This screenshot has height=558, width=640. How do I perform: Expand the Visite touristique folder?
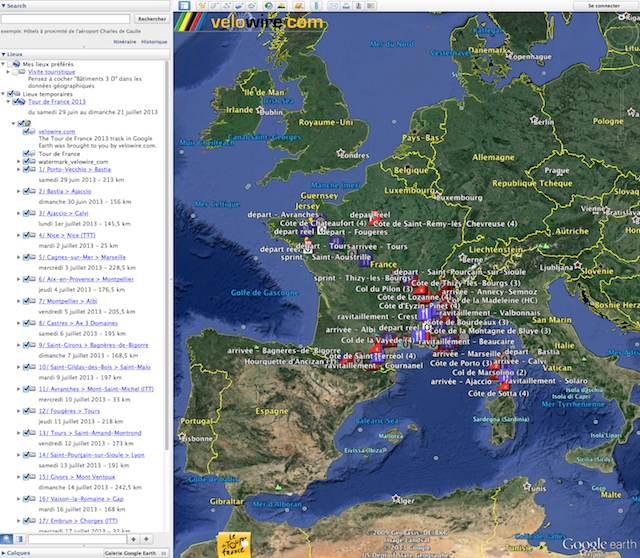tap(8, 72)
